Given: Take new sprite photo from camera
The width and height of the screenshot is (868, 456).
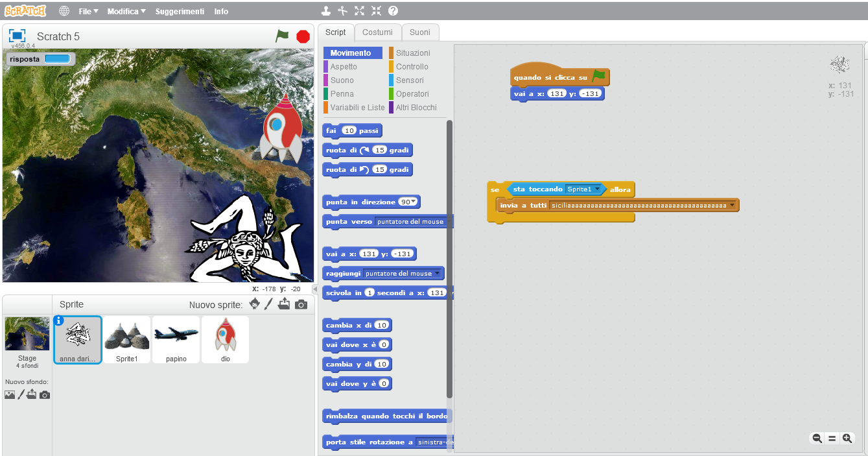Looking at the screenshot, I should click(301, 304).
